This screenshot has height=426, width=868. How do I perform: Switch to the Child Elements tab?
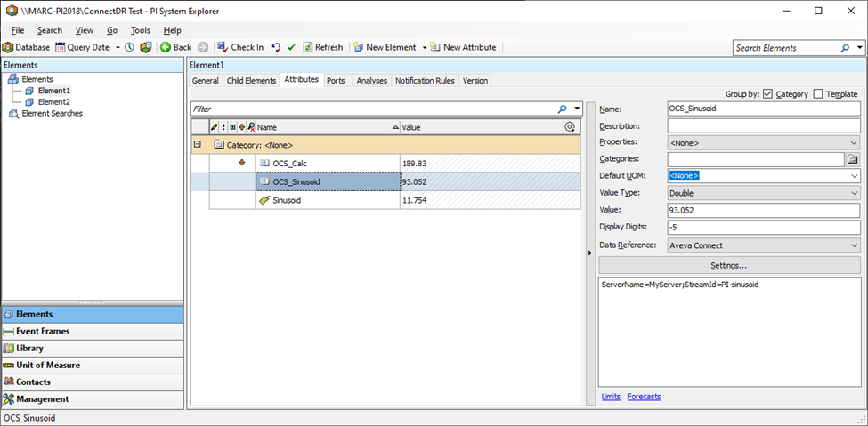coord(251,81)
